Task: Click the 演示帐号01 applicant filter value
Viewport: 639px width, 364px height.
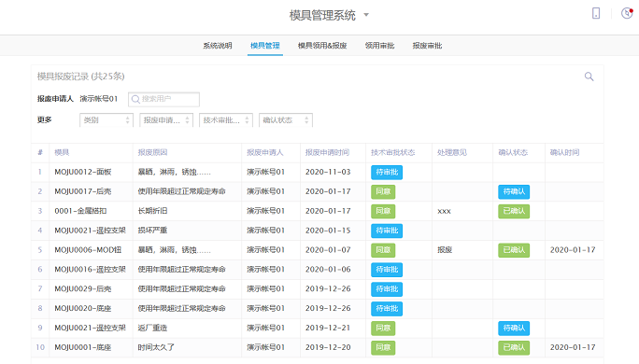Action: [99, 99]
